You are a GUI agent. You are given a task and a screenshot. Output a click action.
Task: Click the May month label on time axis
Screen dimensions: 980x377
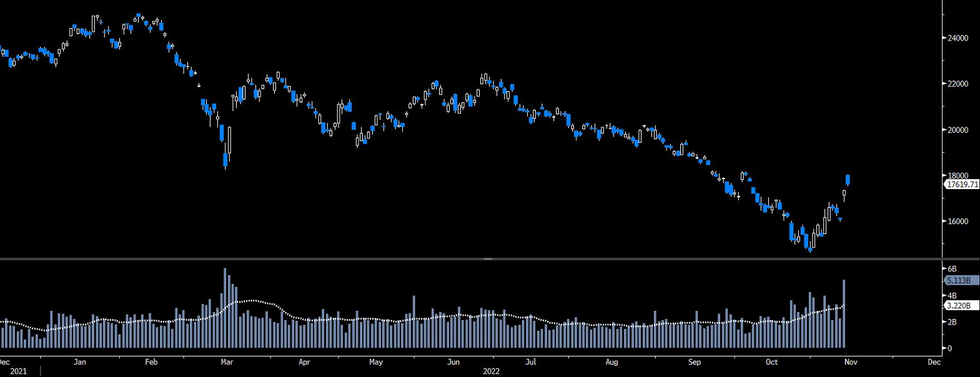tap(375, 361)
